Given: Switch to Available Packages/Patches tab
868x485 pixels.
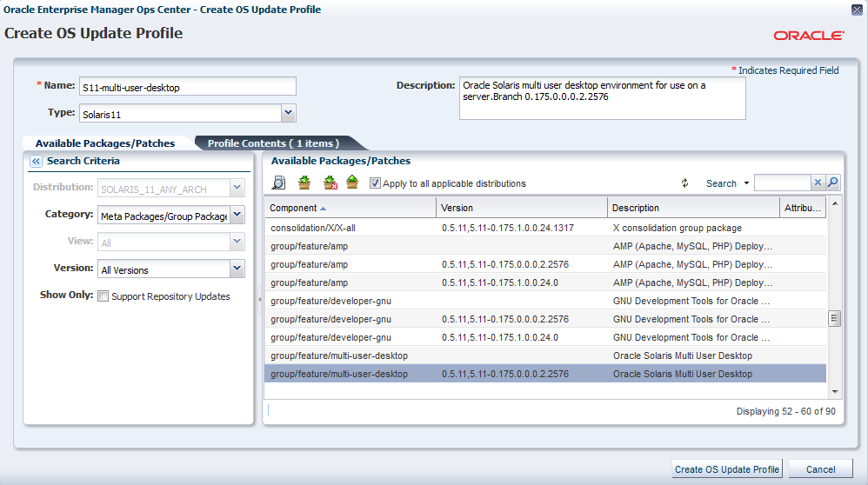Looking at the screenshot, I should coord(105,143).
